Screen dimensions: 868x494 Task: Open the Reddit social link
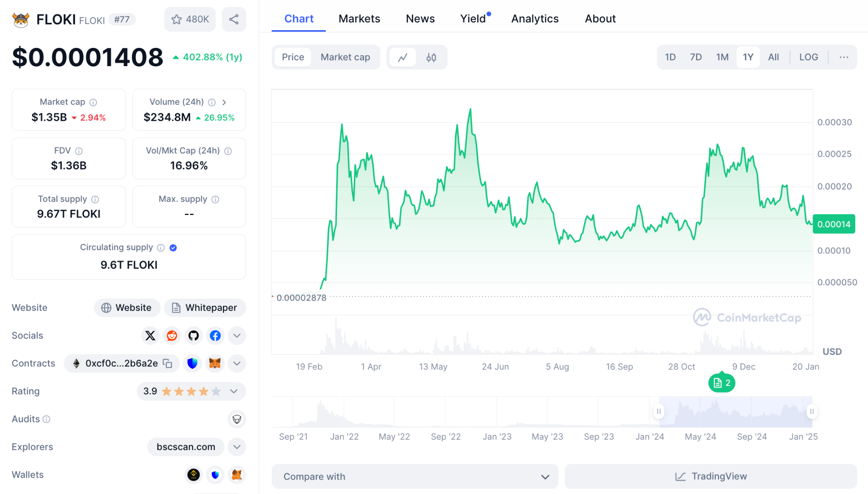pyautogui.click(x=172, y=336)
